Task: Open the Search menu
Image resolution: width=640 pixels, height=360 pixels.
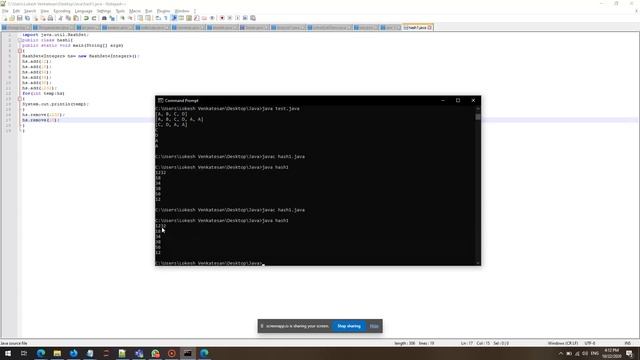Action: [30, 11]
